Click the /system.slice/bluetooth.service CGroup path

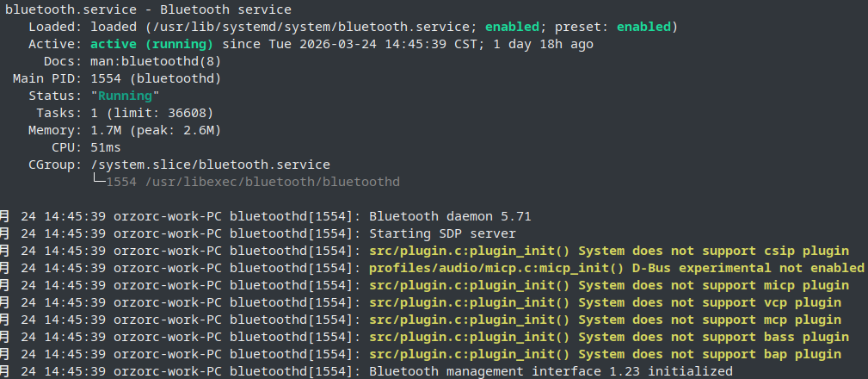click(x=210, y=165)
